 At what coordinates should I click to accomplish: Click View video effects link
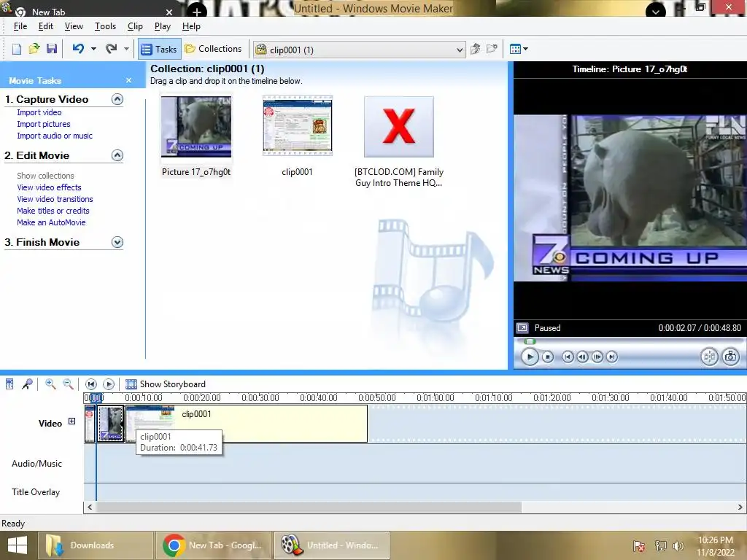49,187
